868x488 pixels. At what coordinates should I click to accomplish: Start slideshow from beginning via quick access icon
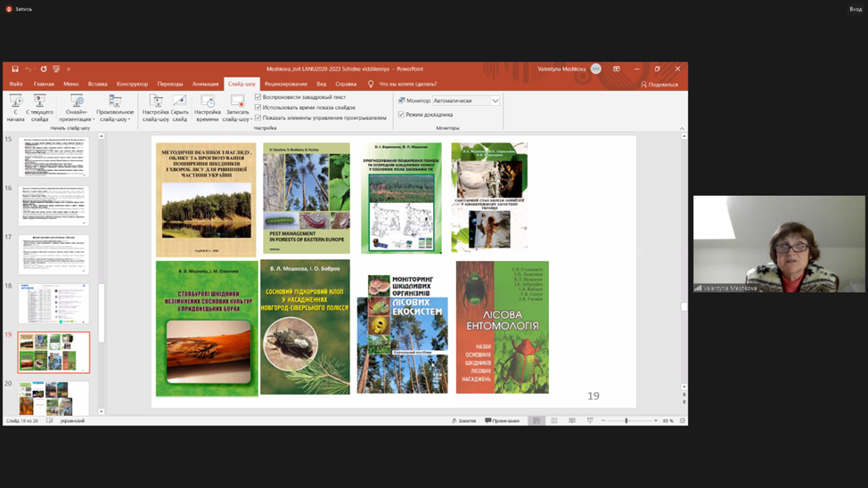[56, 69]
